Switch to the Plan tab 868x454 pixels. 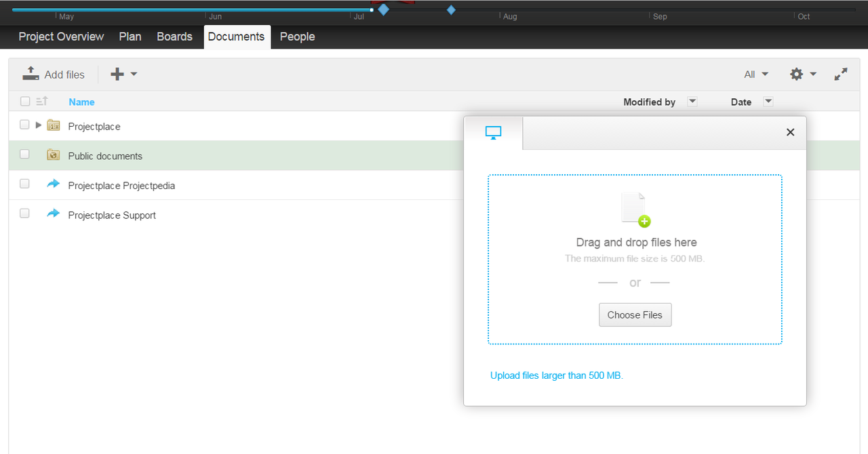pos(130,37)
